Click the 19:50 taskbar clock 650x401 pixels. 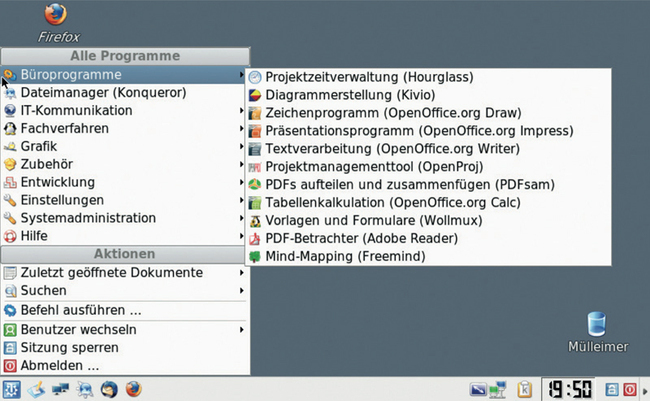tap(569, 390)
